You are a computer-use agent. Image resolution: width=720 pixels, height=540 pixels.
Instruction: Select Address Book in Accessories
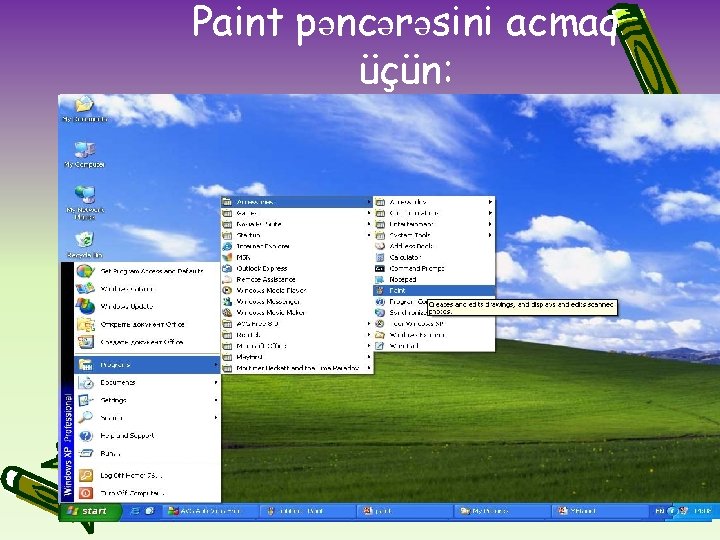pos(434,246)
